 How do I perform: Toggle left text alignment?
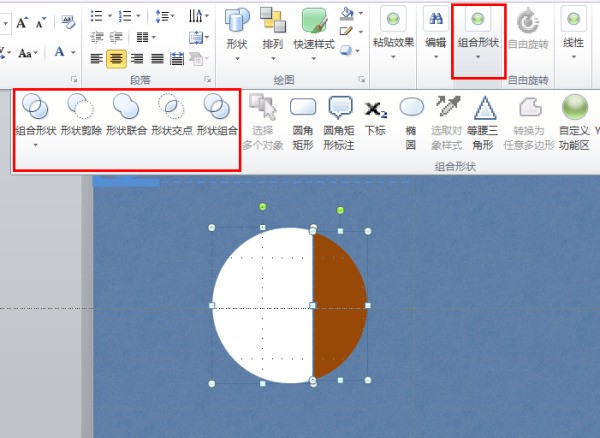click(96, 58)
